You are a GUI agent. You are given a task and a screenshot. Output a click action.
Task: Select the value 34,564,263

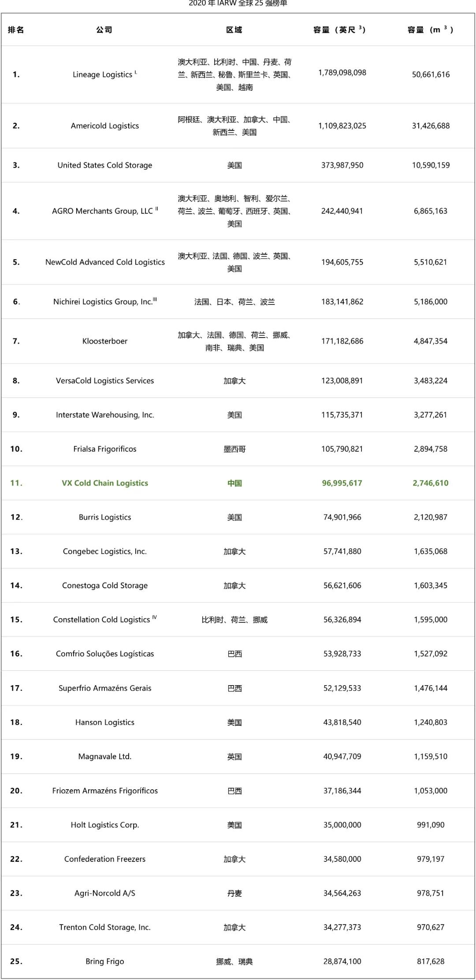[342, 893]
